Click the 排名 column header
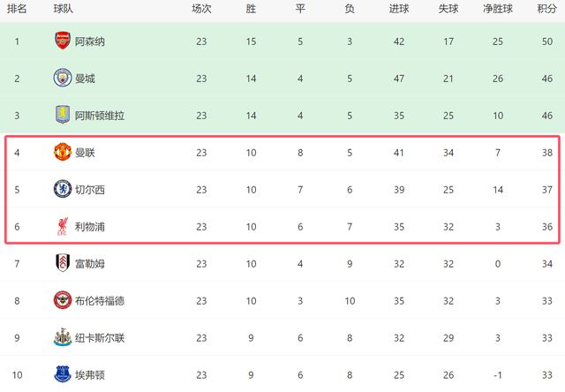The height and width of the screenshot is (392, 565). click(x=16, y=9)
